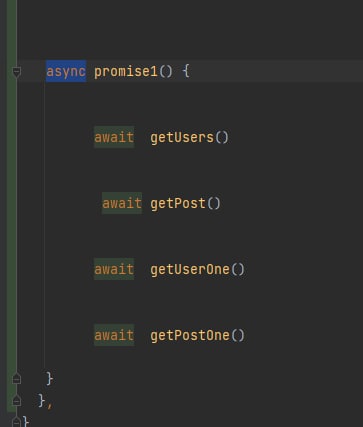The width and height of the screenshot is (363, 427).
Task: Click the closing brace of promise1
Action: coord(49,379)
